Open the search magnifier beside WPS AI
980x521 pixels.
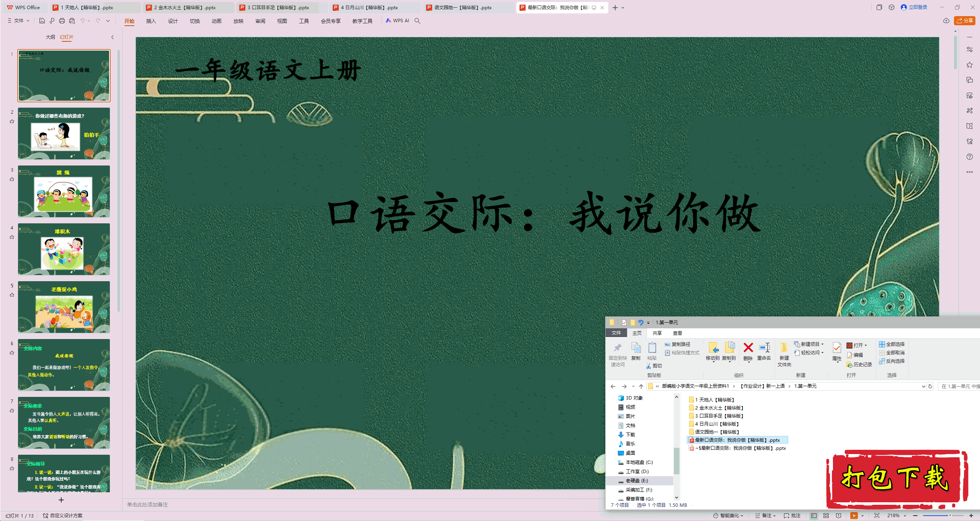418,21
